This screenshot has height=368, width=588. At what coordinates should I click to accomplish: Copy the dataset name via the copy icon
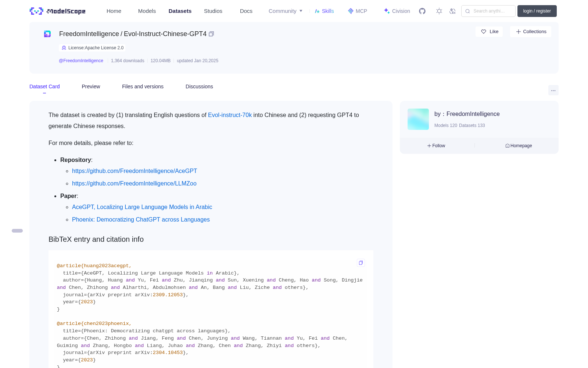211,34
